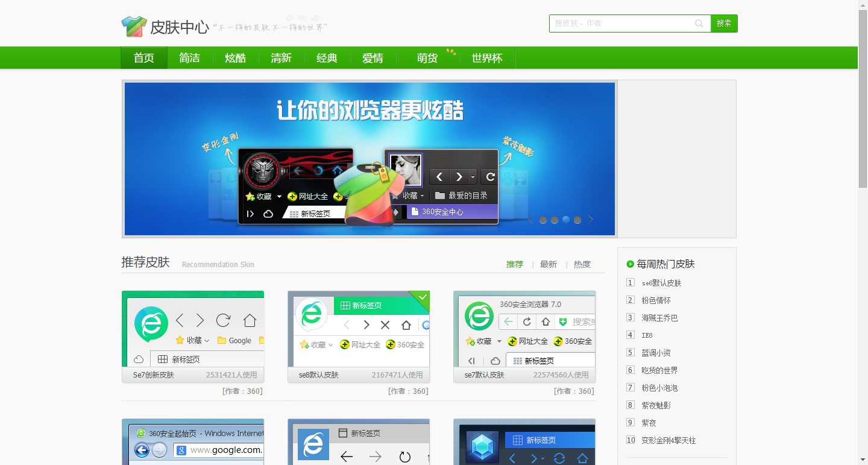The width and height of the screenshot is (868, 465).
Task: Open the 世界杯 category tab
Action: [x=486, y=57]
